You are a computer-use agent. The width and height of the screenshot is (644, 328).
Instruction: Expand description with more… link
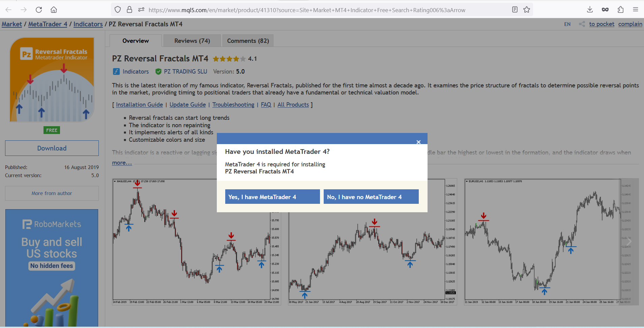[122, 163]
